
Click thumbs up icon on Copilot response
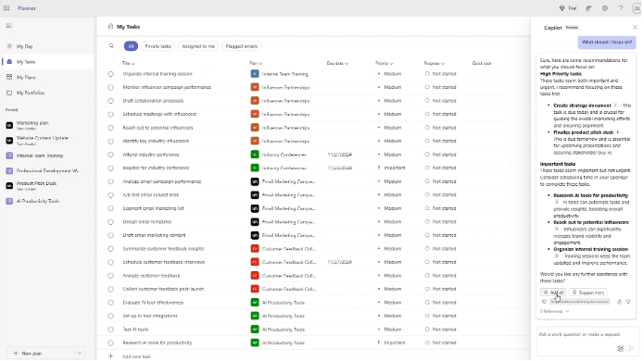[619, 302]
